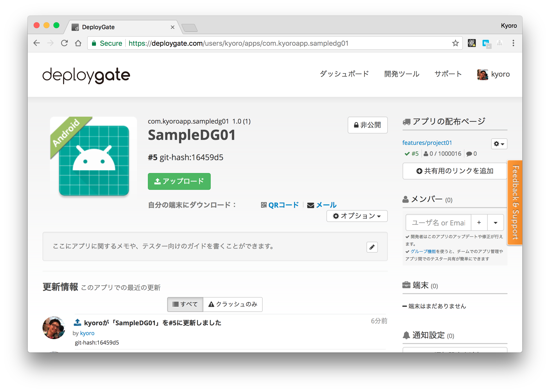Click the truck icon beside アプリの配布ページ
550x392 pixels.
pos(406,121)
